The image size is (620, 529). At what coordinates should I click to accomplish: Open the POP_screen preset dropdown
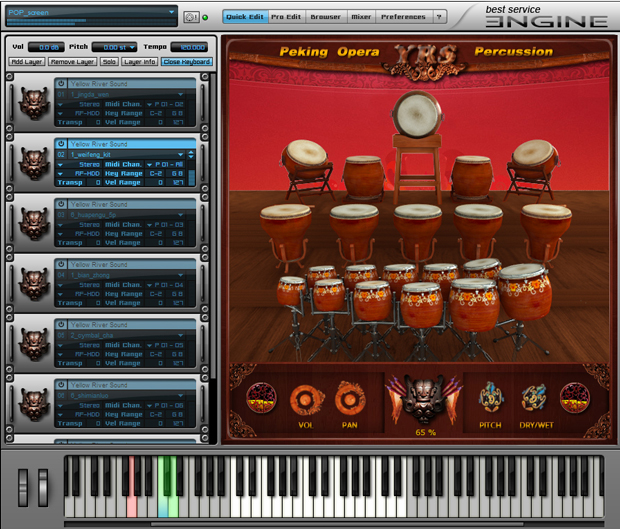click(x=172, y=14)
